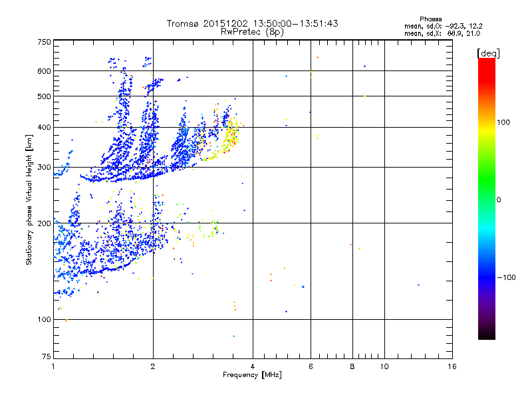Viewport: 532px width, 399px height.
Task: Click the x-axis tick label '16'
Action: (452, 366)
